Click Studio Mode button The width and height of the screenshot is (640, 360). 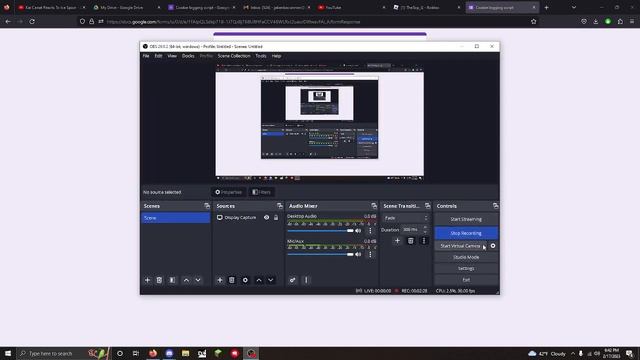[x=466, y=257]
